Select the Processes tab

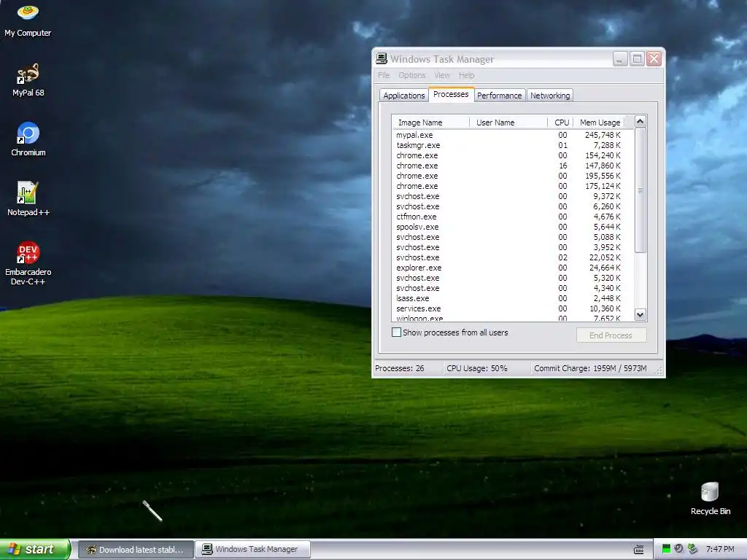451,94
